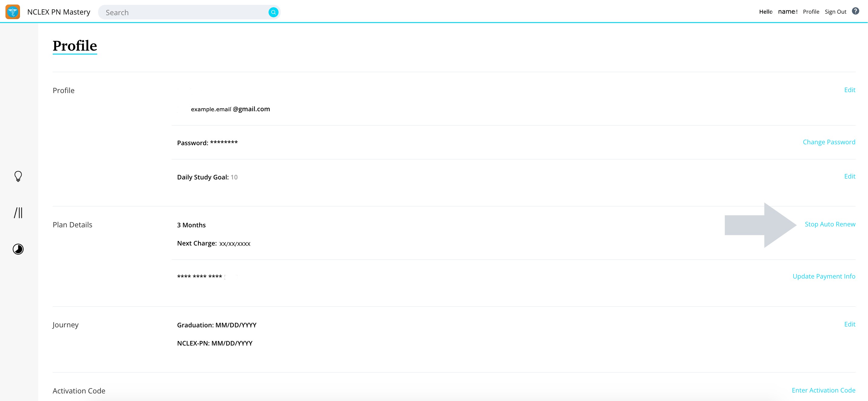Screen dimensions: 868x401
Task: Click Sign Out in the header
Action: tap(835, 12)
